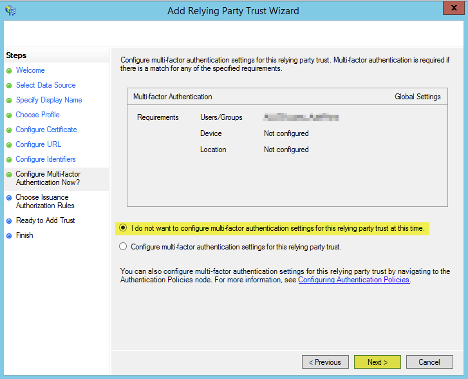Click the Requirements label
This screenshot has width=468, height=379.
point(158,117)
